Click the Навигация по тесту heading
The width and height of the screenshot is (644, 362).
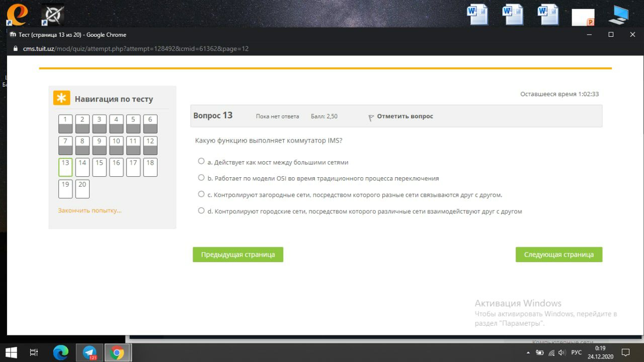[114, 99]
